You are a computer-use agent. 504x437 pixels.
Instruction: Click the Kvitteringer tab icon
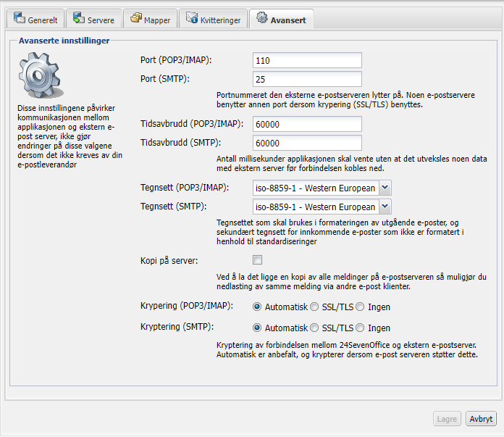(192, 18)
